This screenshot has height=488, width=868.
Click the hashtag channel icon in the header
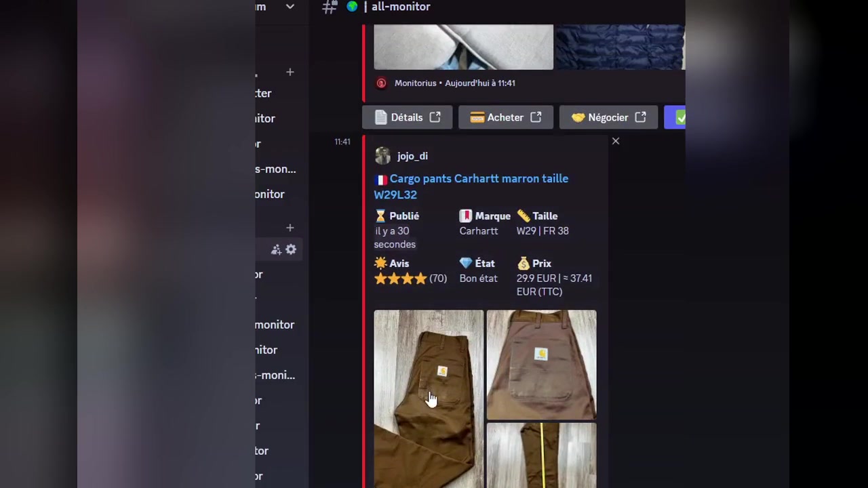click(330, 7)
